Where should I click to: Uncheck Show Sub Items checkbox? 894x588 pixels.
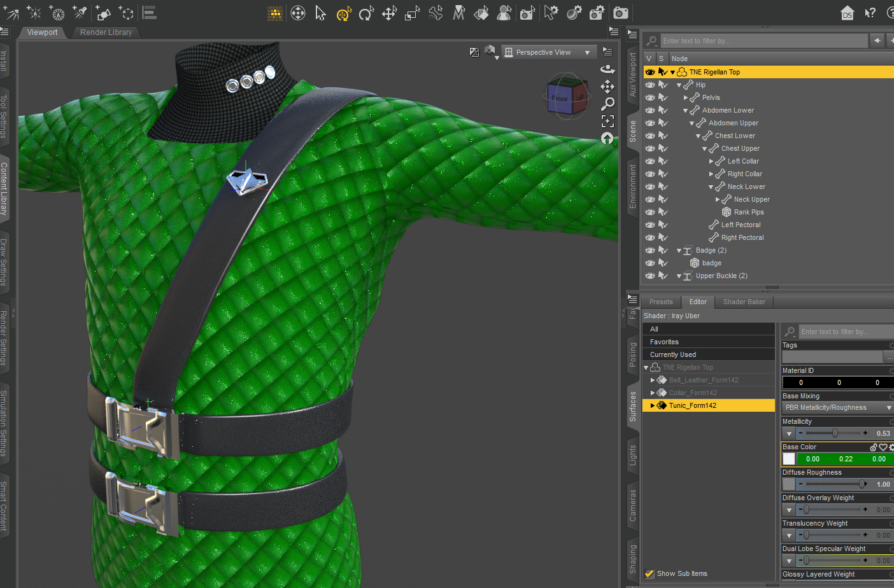click(x=649, y=573)
